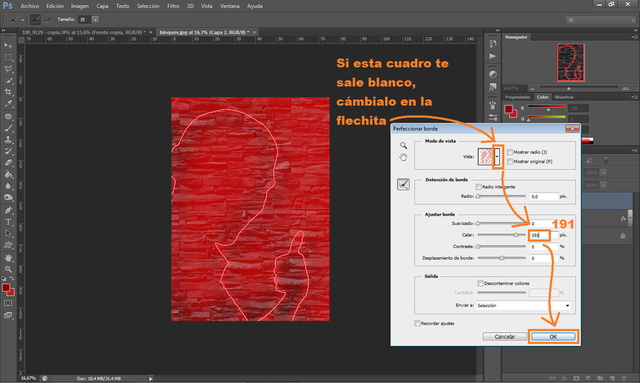Image resolution: width=640 pixels, height=383 pixels.
Task: Click the Hand tool in Perfeccionar borde dialog
Action: pyautogui.click(x=403, y=157)
